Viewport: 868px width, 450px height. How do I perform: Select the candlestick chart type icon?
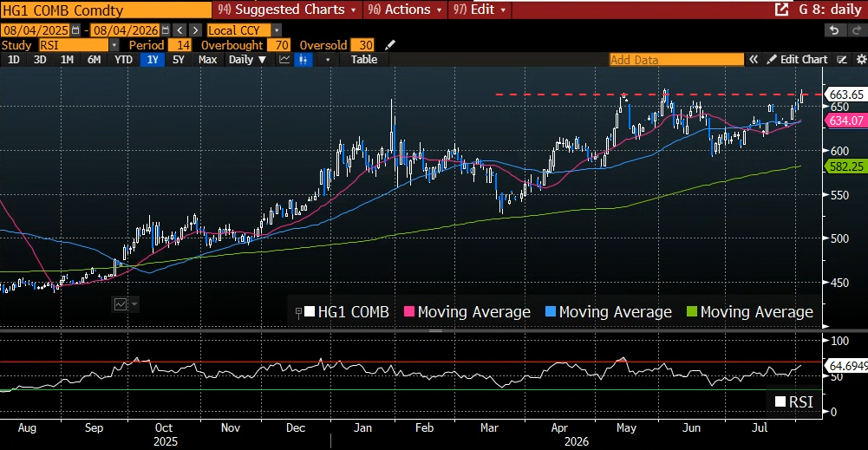303,59
